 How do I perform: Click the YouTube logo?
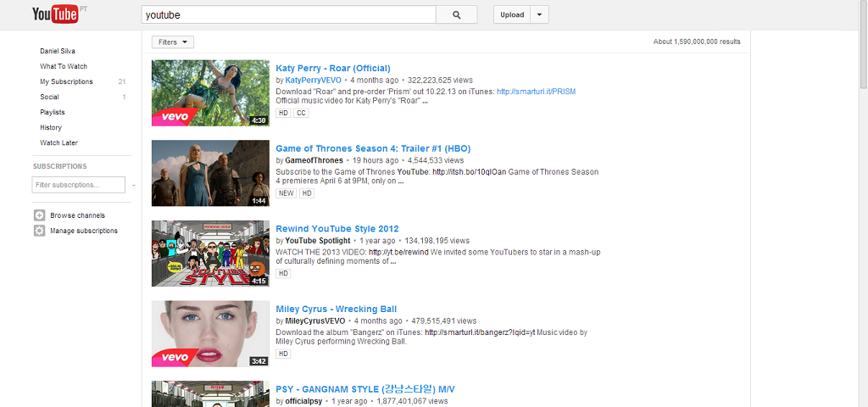(55, 15)
